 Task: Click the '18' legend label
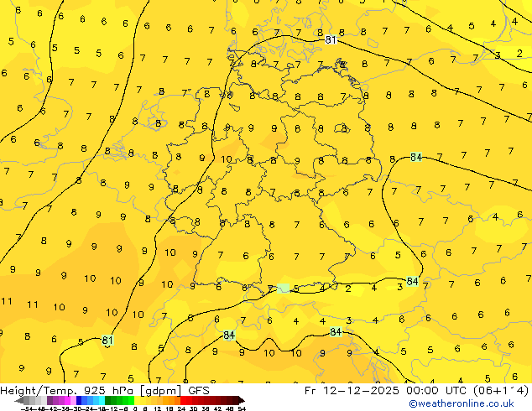[x=170, y=409]
